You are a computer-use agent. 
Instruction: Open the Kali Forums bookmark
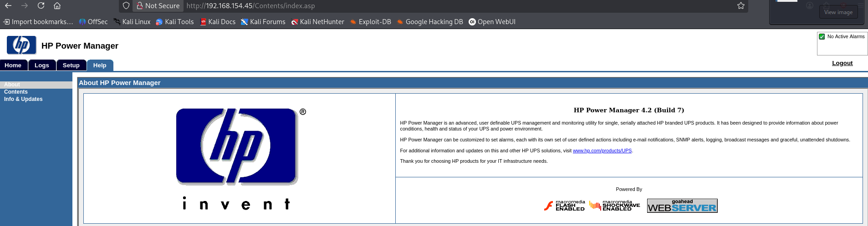263,22
